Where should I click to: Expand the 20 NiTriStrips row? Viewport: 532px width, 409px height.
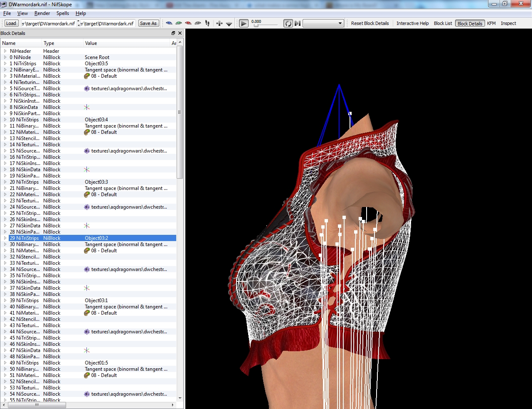5,182
